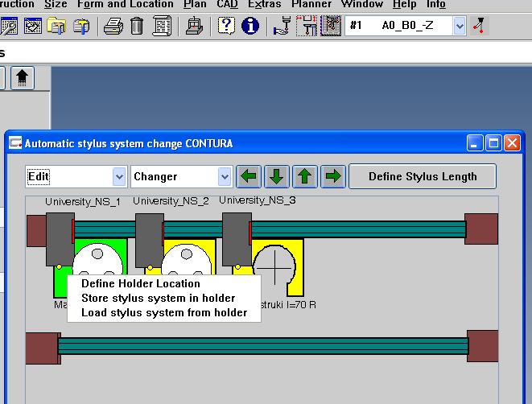Click the green up arrow button

pyautogui.click(x=305, y=176)
